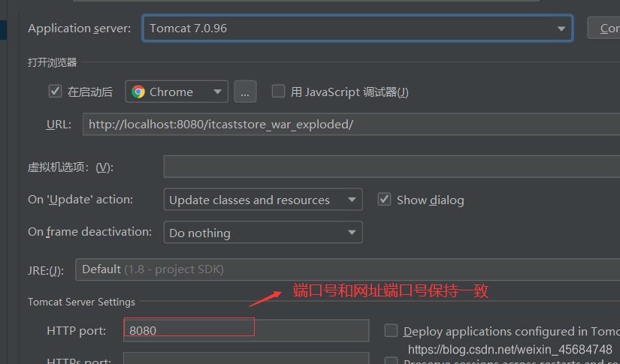Click into the URL input field
The image size is (620, 364).
351,125
